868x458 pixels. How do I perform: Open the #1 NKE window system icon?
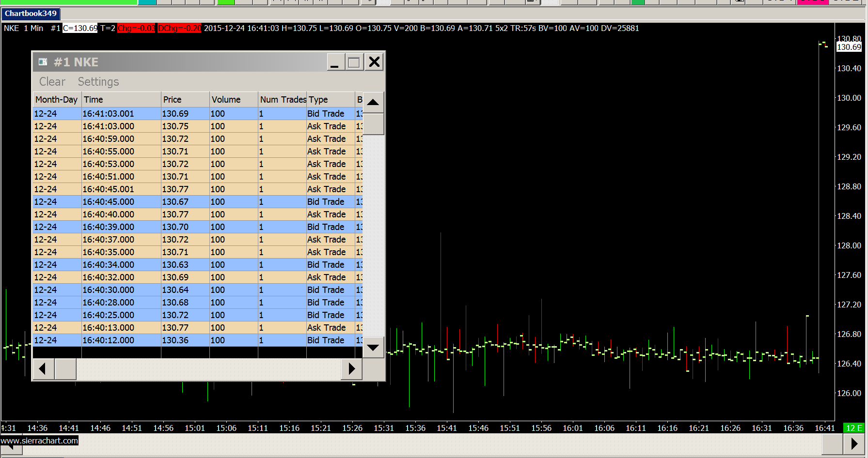[43, 62]
